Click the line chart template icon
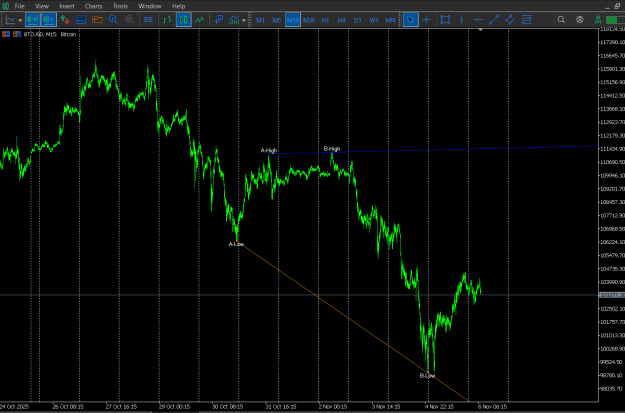 point(11,20)
